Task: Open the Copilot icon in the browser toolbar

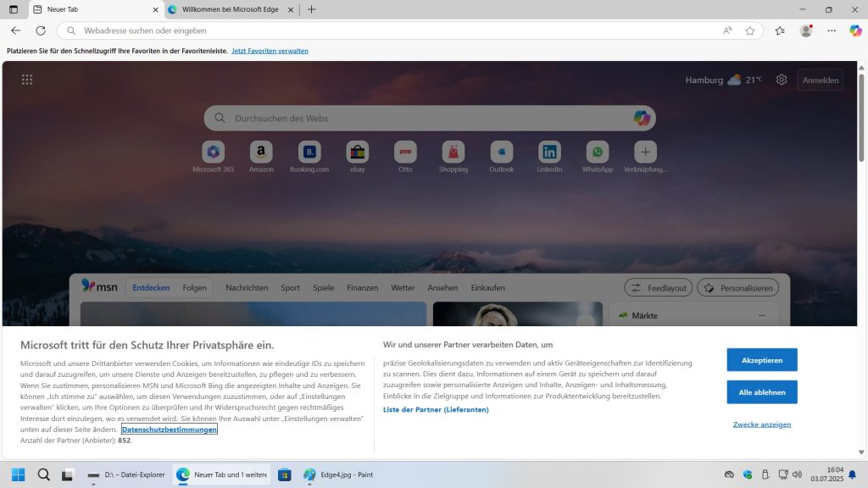Action: tap(854, 30)
